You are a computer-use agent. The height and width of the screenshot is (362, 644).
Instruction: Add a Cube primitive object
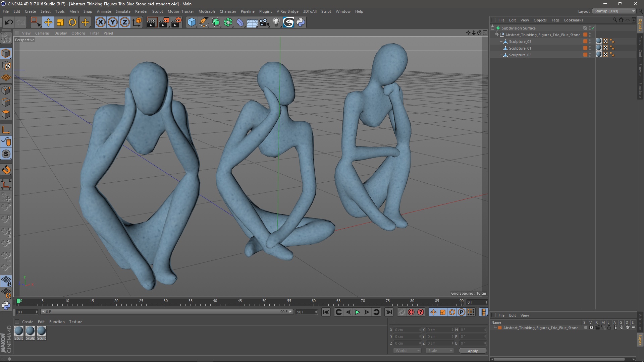coord(192,22)
